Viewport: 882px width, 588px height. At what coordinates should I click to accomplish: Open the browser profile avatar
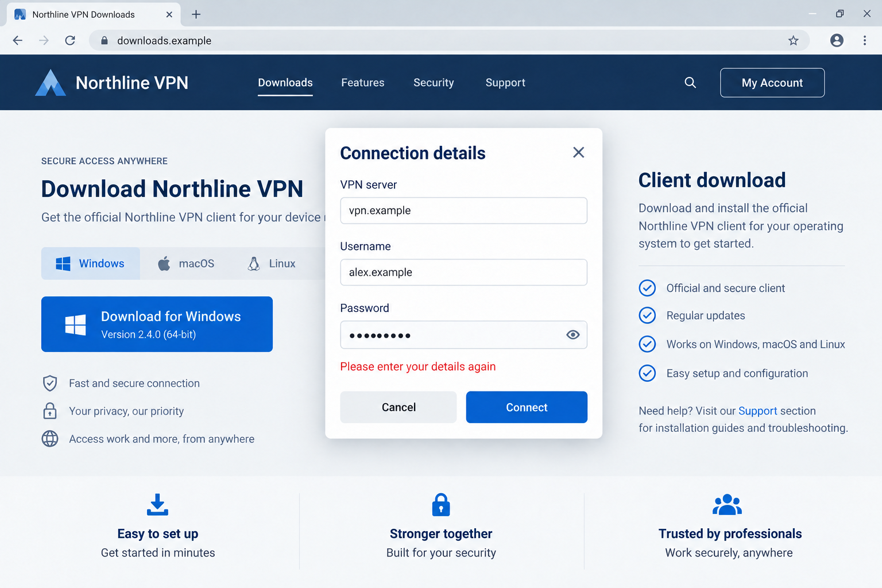837,40
